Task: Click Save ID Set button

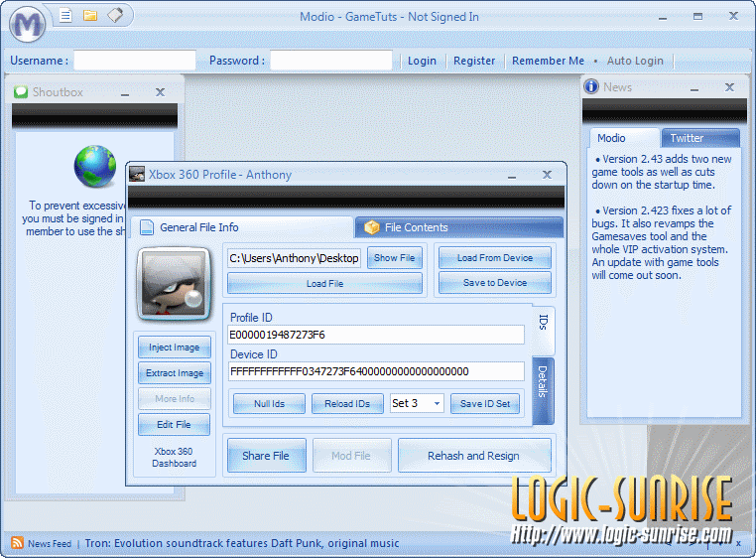Action: (x=485, y=403)
